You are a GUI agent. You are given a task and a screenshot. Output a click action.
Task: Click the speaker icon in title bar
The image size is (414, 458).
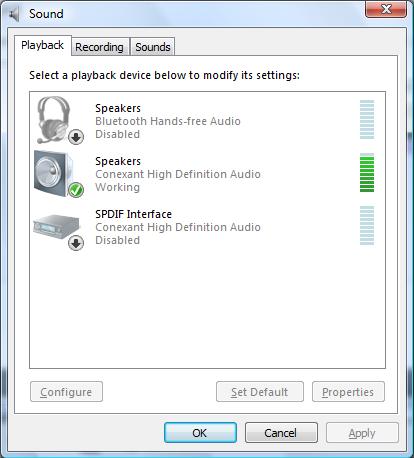coord(14,14)
